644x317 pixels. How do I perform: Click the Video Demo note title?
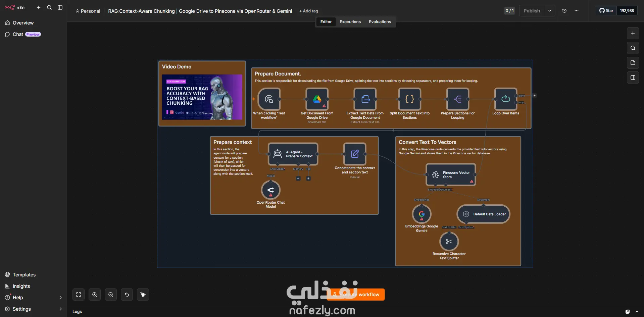pos(177,67)
